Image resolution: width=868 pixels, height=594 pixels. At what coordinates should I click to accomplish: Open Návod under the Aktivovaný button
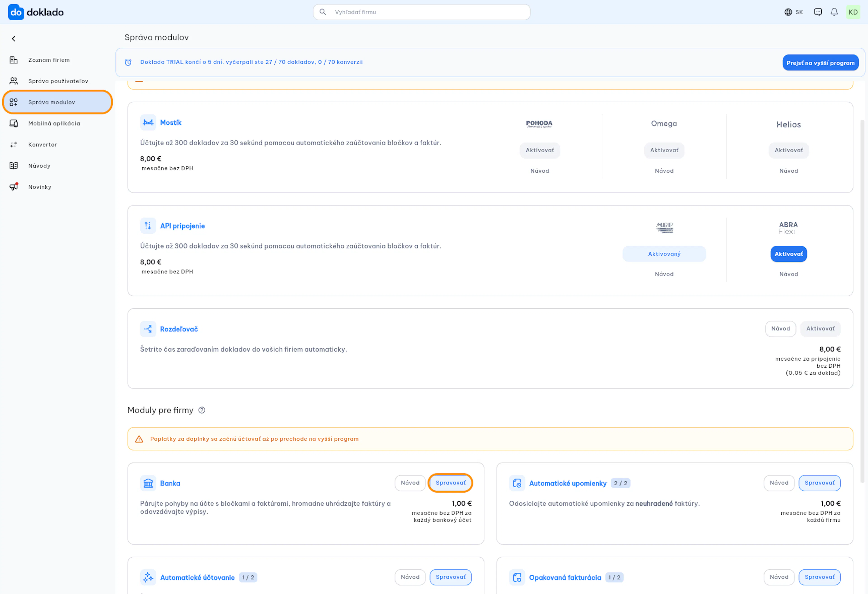tap(664, 275)
